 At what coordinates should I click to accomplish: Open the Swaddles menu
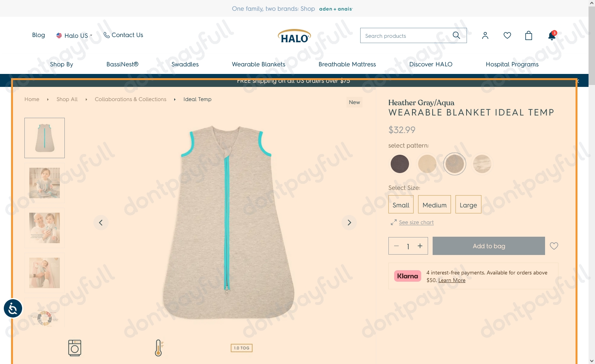click(x=185, y=64)
